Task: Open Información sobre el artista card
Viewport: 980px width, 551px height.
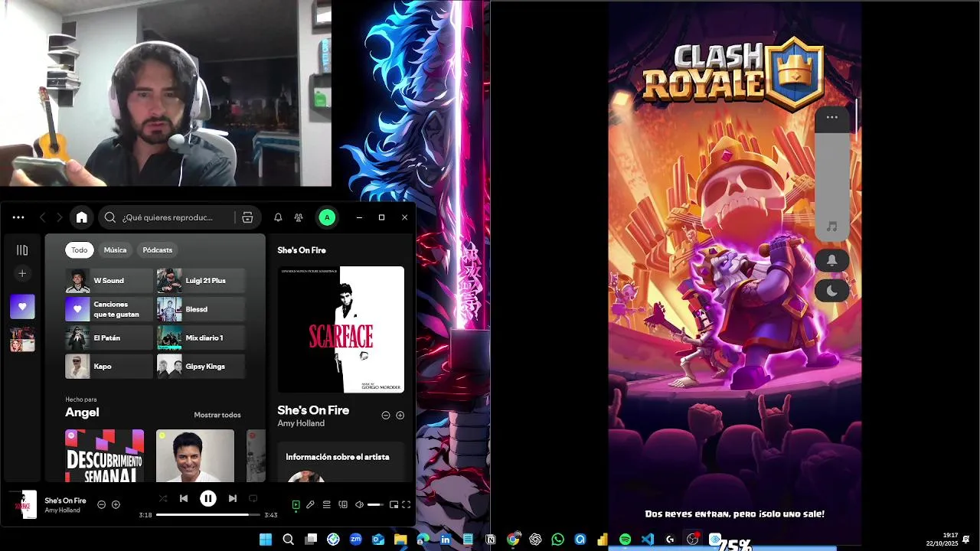Action: 341,461
